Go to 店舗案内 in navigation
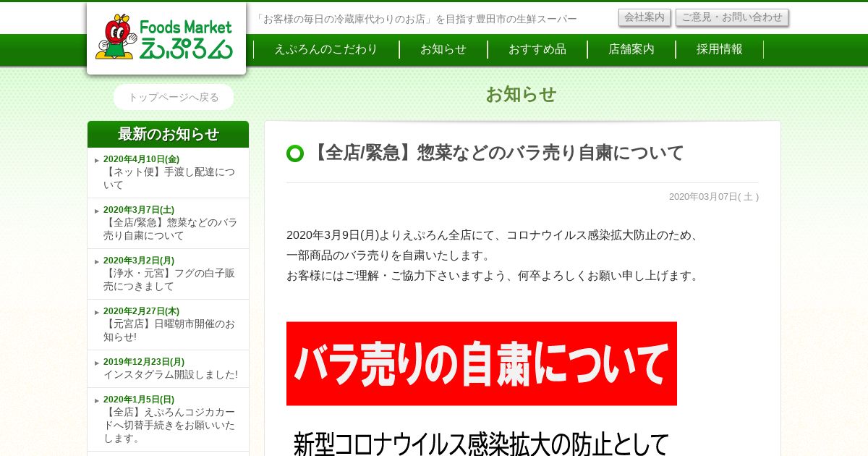 tap(631, 49)
